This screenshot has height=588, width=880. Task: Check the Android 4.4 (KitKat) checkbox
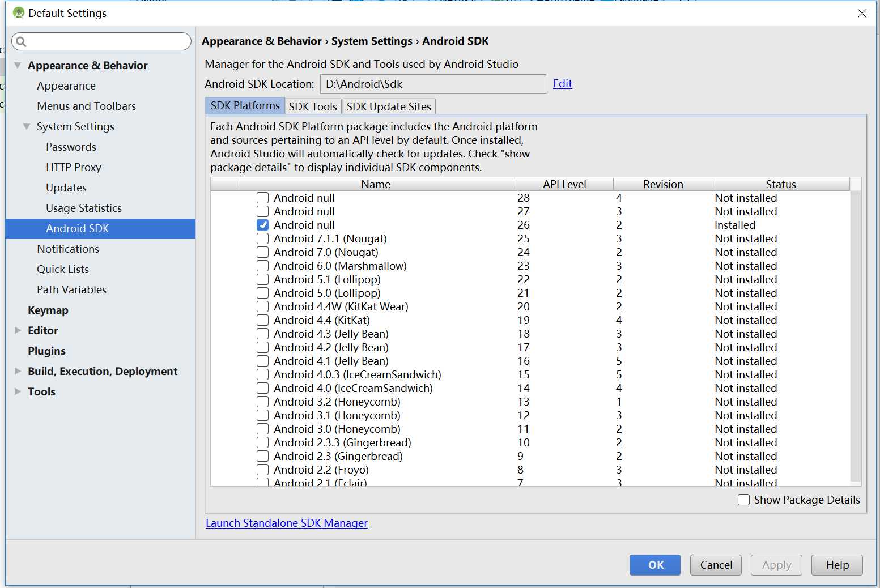click(x=262, y=320)
